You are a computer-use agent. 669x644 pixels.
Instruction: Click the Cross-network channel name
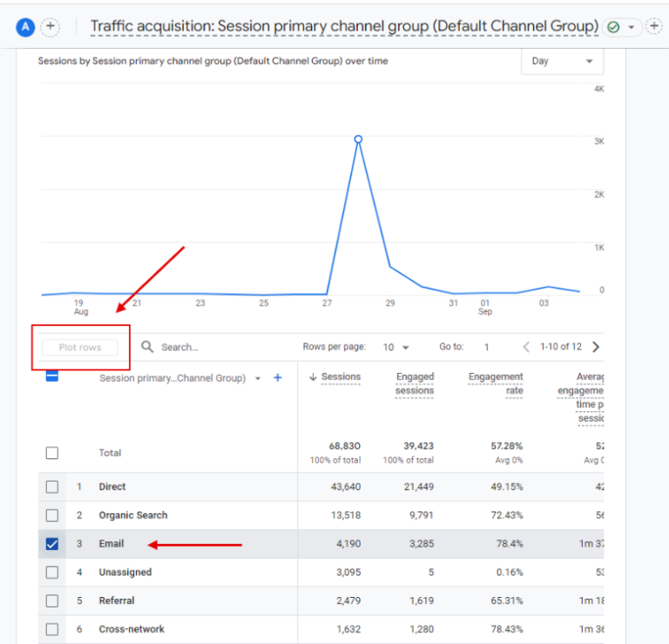click(x=132, y=629)
